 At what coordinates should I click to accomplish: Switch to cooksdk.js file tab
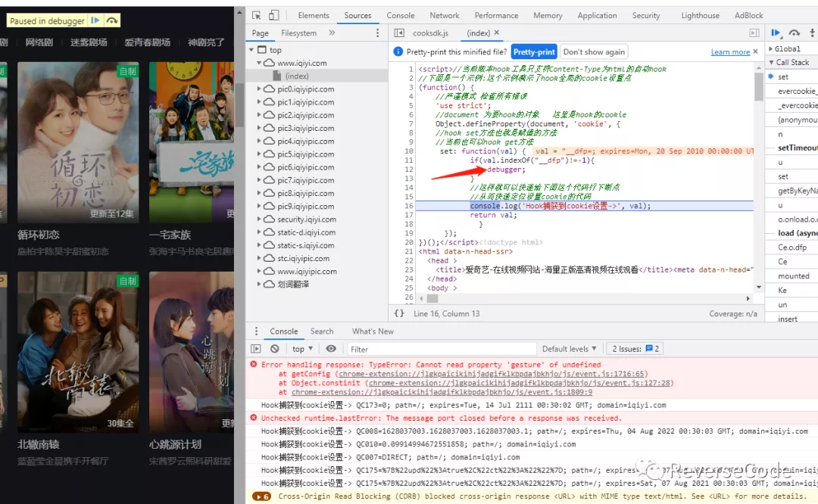430,33
